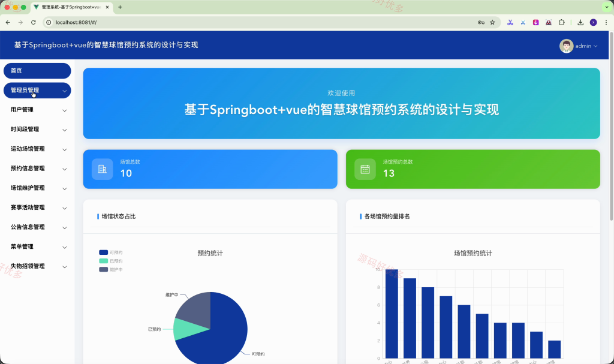This screenshot has height=364, width=614.
Task: Click the page vertical scrollbar
Action: [612, 125]
